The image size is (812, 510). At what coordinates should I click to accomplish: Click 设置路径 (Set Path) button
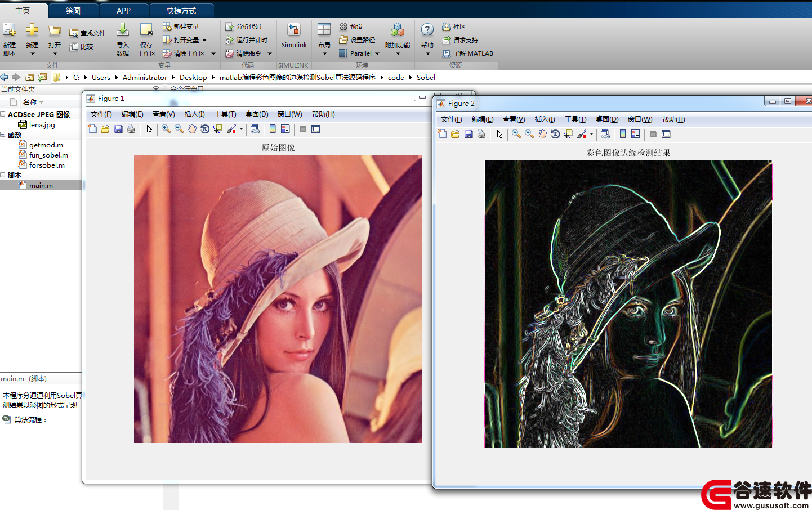point(357,40)
